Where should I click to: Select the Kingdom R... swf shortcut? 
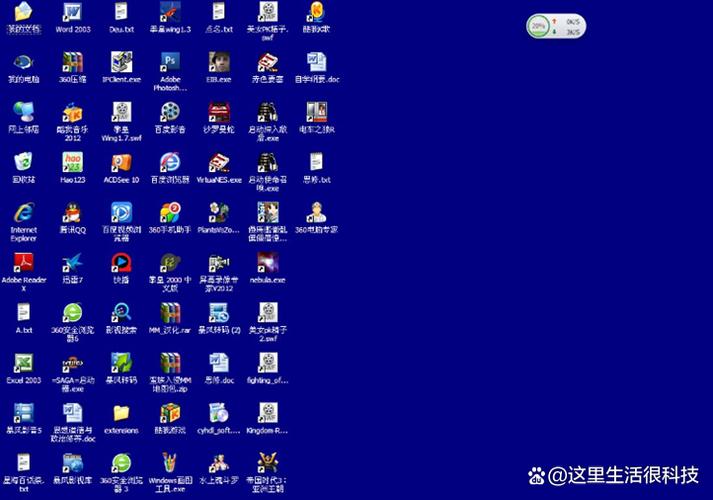point(268,414)
